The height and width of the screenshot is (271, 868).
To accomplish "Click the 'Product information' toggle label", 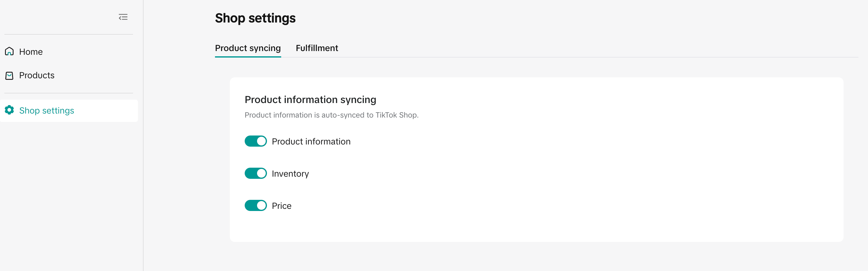I will coord(311,142).
